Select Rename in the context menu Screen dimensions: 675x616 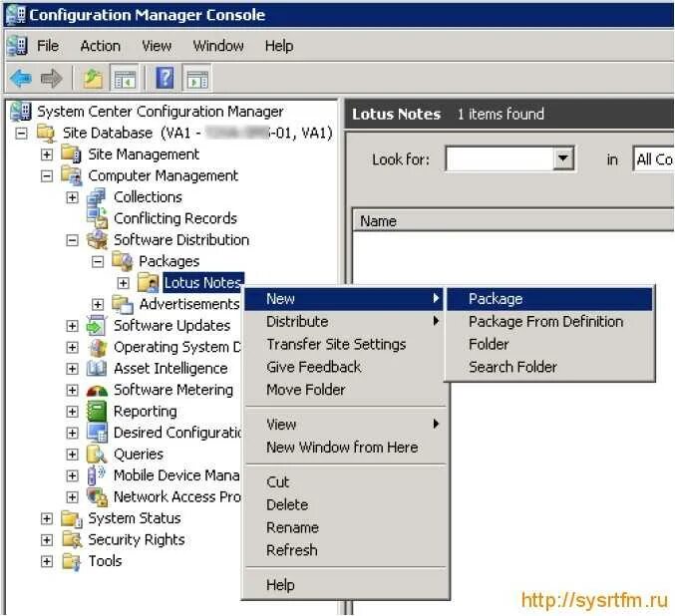pyautogui.click(x=344, y=527)
